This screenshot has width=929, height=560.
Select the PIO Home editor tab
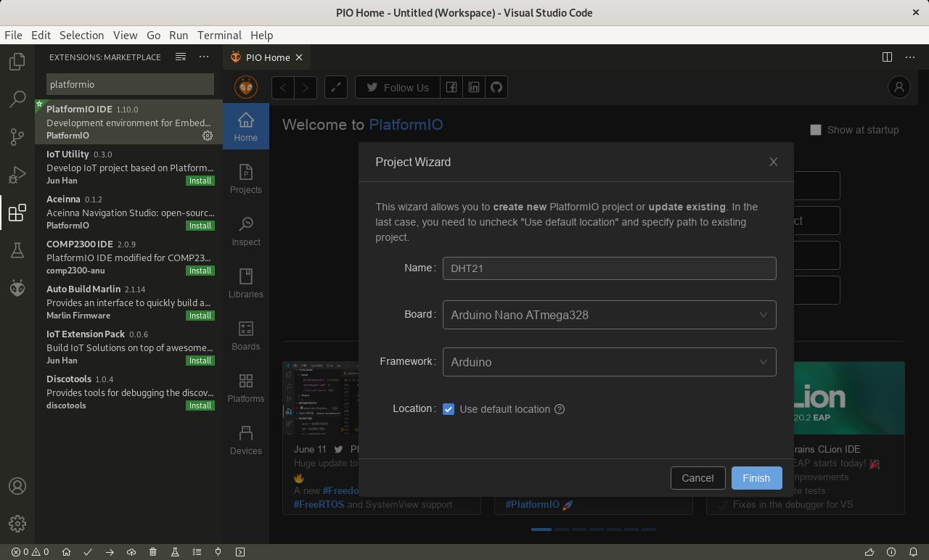(x=268, y=57)
